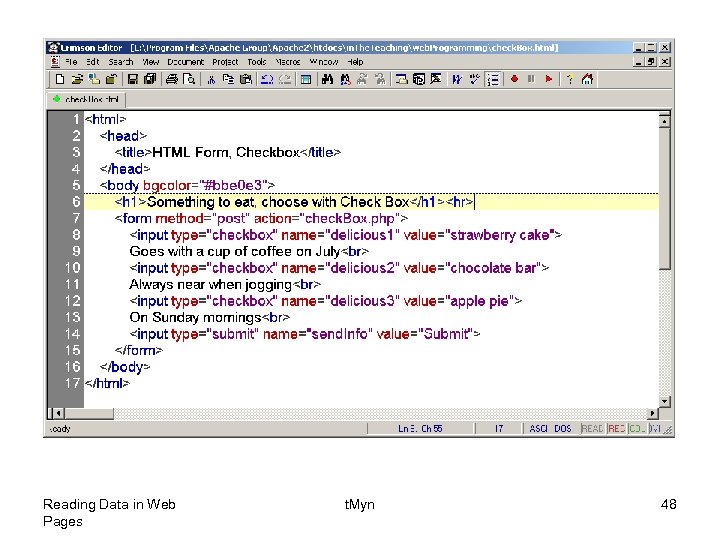Click the New document toolbar icon
The width and height of the screenshot is (720, 540).
tap(60, 79)
